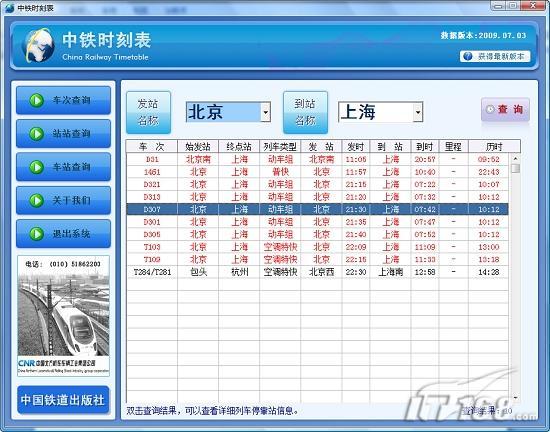Click the green arrow icon beside 关于我们
This screenshot has height=432, width=550.
click(36, 200)
